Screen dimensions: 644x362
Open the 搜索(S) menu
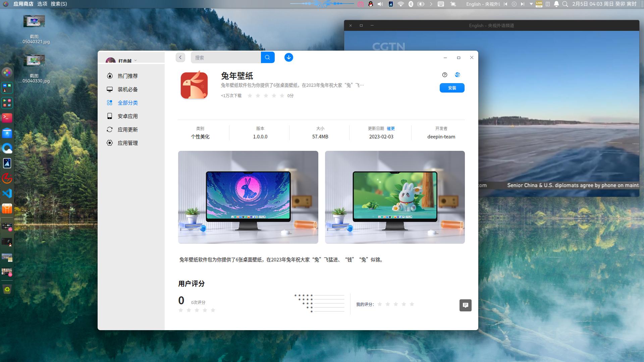click(x=58, y=4)
